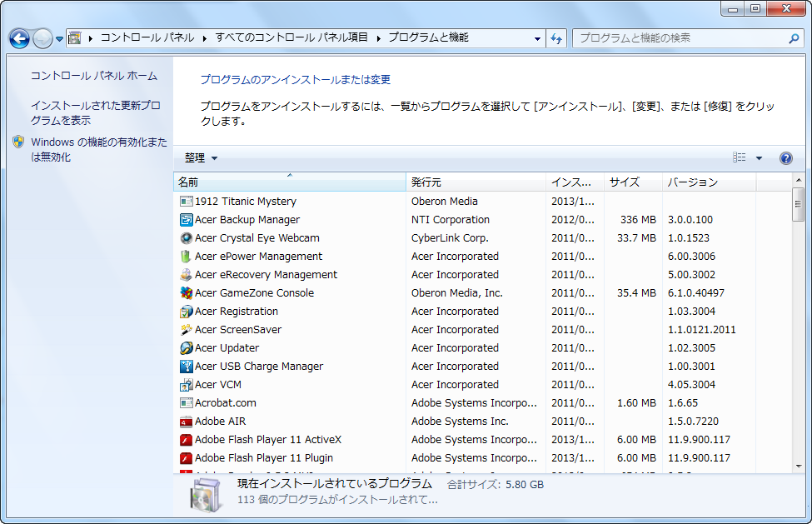Open コントロール パネル ホーム link
Image resolution: width=812 pixels, height=524 pixels.
coord(94,76)
